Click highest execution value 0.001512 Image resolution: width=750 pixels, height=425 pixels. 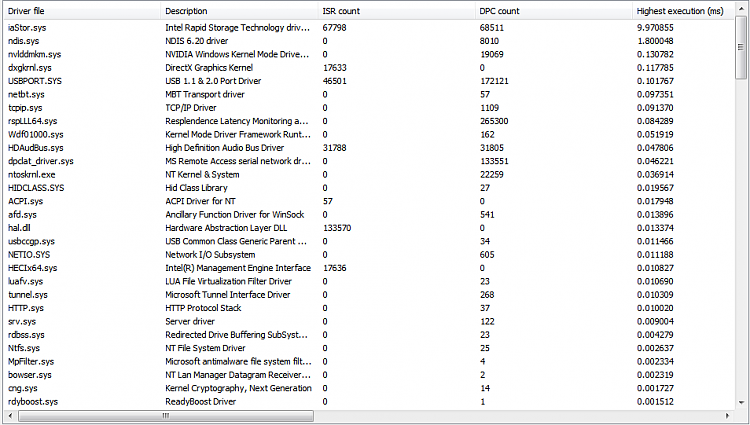655,402
